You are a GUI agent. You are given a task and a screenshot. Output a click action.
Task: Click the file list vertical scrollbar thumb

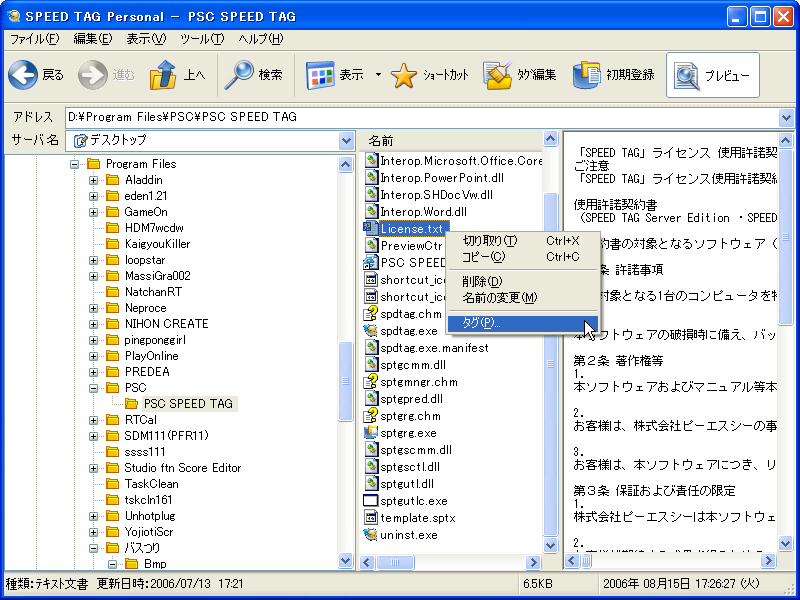point(551,364)
